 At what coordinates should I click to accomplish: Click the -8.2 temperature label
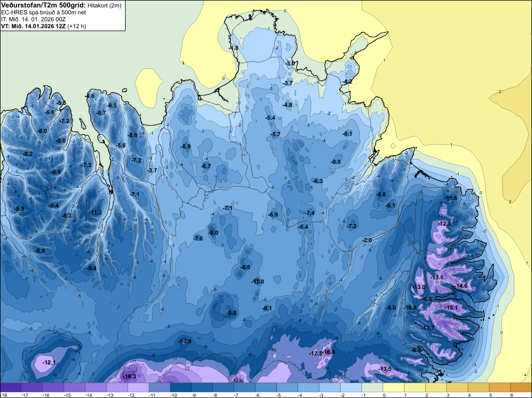28,154
